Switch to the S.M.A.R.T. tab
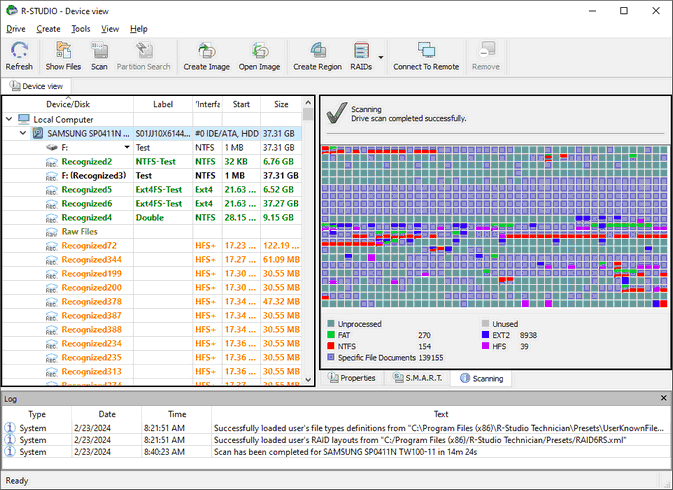 point(418,378)
